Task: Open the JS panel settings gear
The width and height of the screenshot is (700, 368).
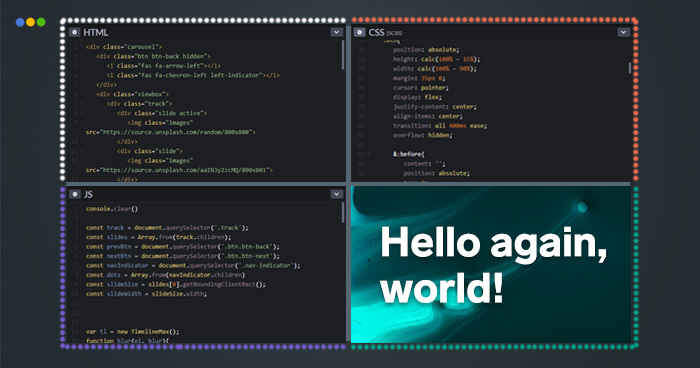Action: [75, 194]
